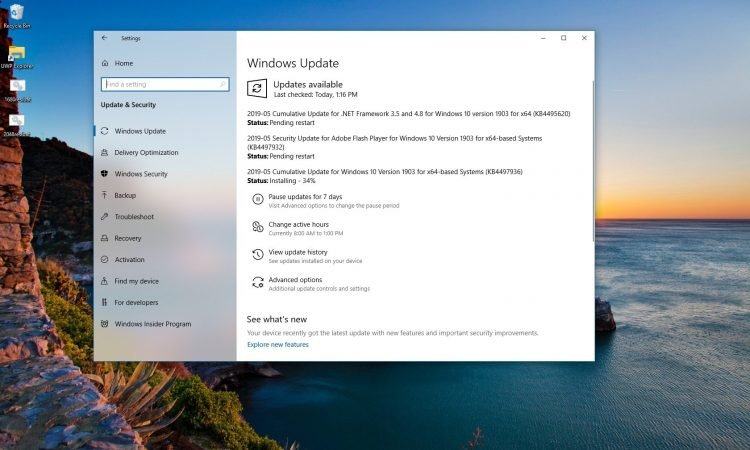Image resolution: width=750 pixels, height=450 pixels.
Task: Click the Windows Insider Program icon
Action: [x=105, y=324]
